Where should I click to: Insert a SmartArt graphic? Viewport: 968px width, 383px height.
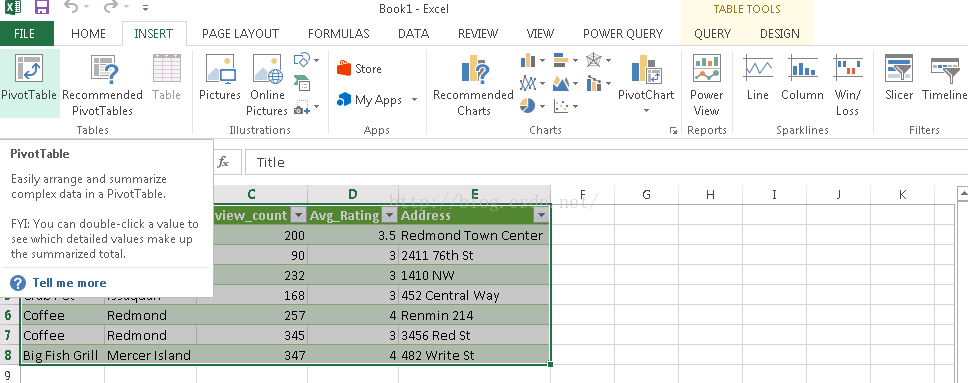click(302, 83)
